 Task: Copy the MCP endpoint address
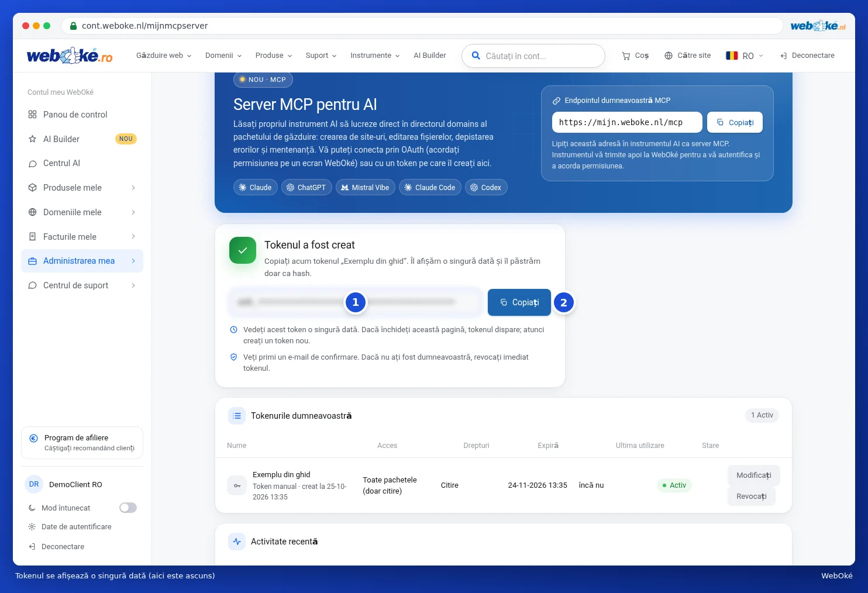point(735,122)
